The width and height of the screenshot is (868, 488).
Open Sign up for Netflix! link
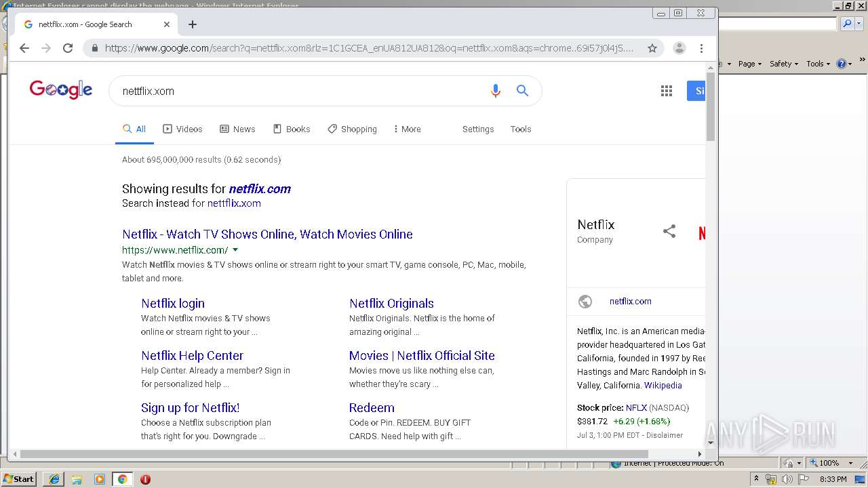point(190,407)
